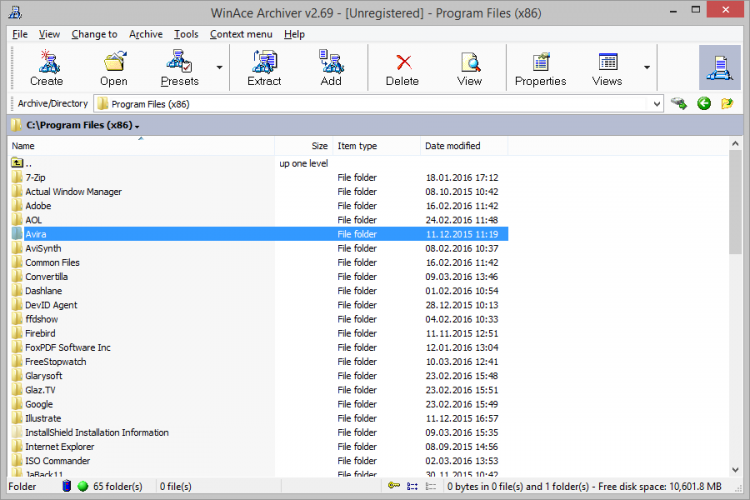This screenshot has width=750, height=500.
Task: Open the Tools menu
Action: pos(186,34)
